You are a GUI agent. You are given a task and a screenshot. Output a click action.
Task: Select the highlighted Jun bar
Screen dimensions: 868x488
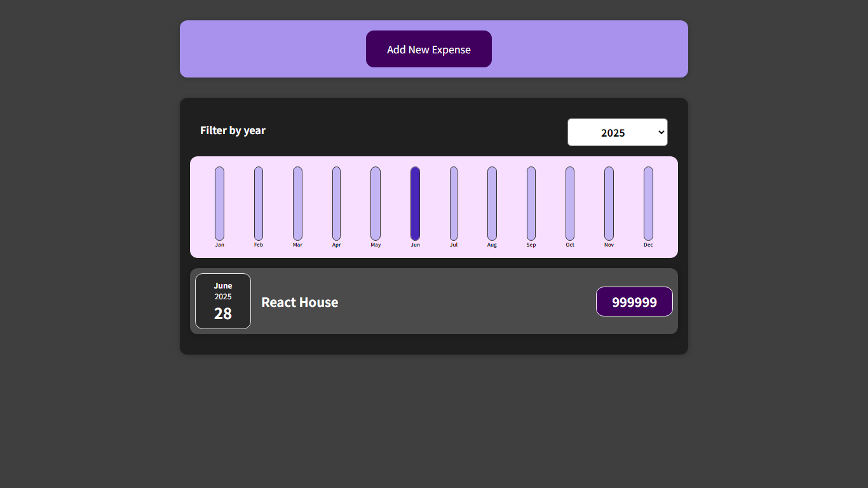click(x=415, y=203)
